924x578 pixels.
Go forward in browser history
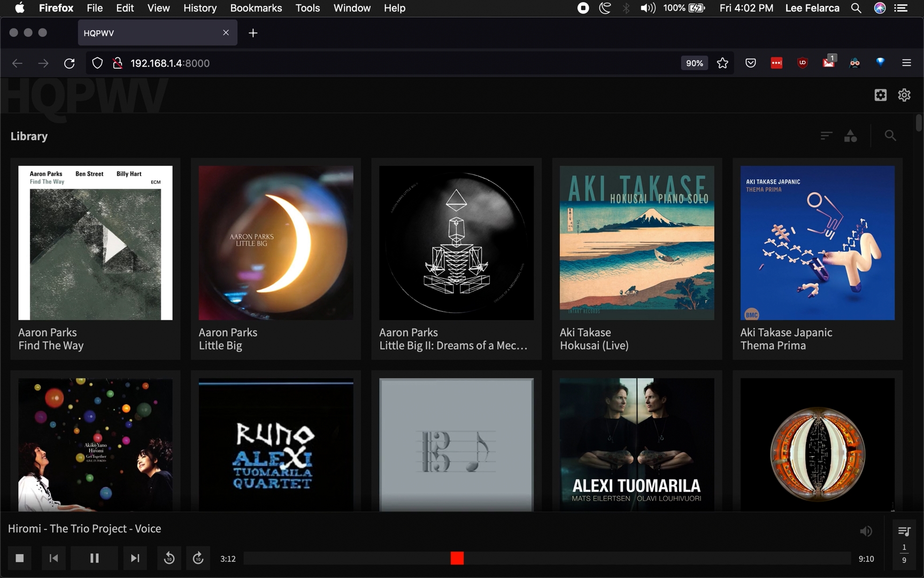coord(43,63)
